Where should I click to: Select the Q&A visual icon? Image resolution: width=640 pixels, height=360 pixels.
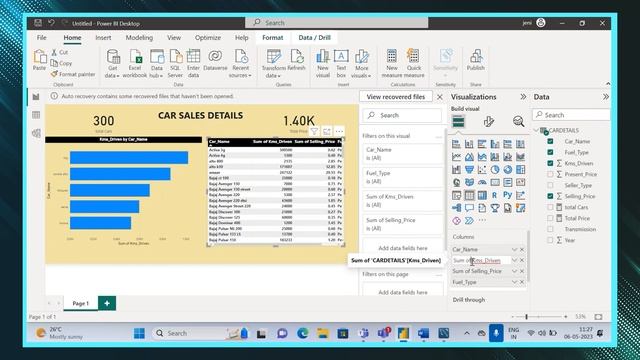[469, 208]
